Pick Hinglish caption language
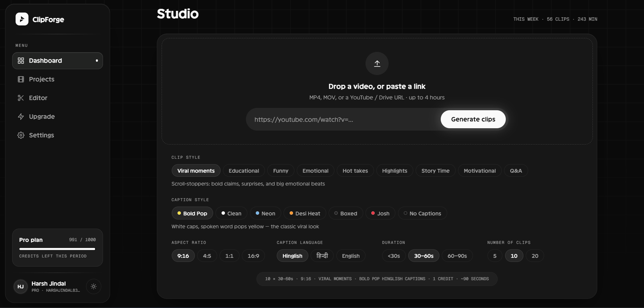 pos(292,256)
